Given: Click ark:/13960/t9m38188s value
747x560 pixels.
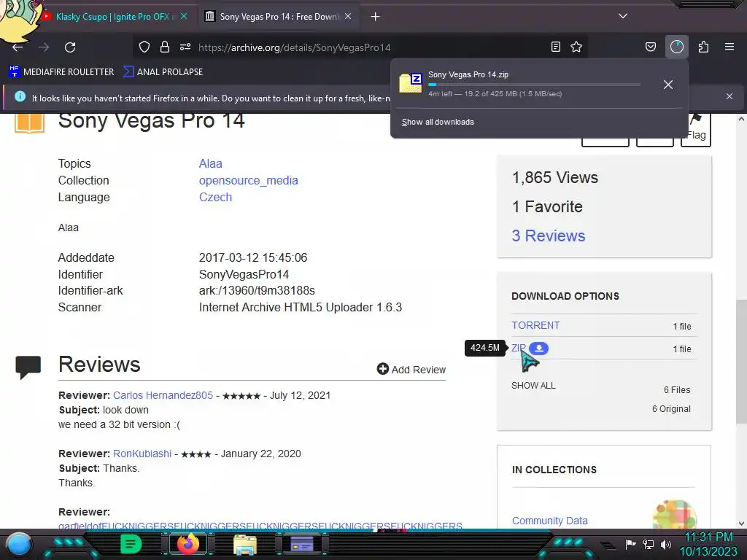Looking at the screenshot, I should (x=257, y=290).
